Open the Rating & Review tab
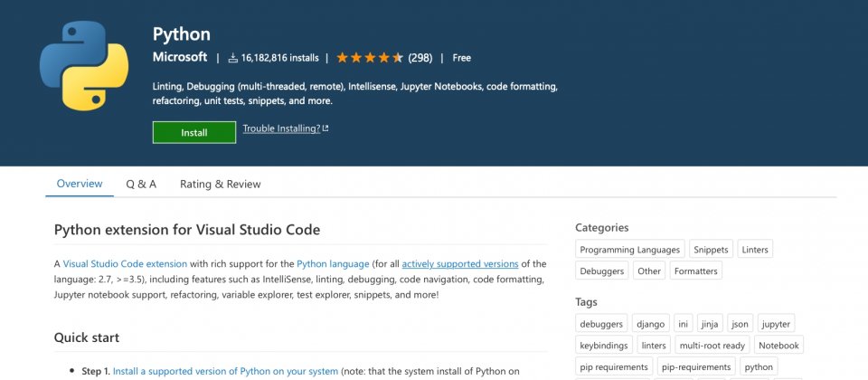This screenshot has width=868, height=380. (x=221, y=185)
